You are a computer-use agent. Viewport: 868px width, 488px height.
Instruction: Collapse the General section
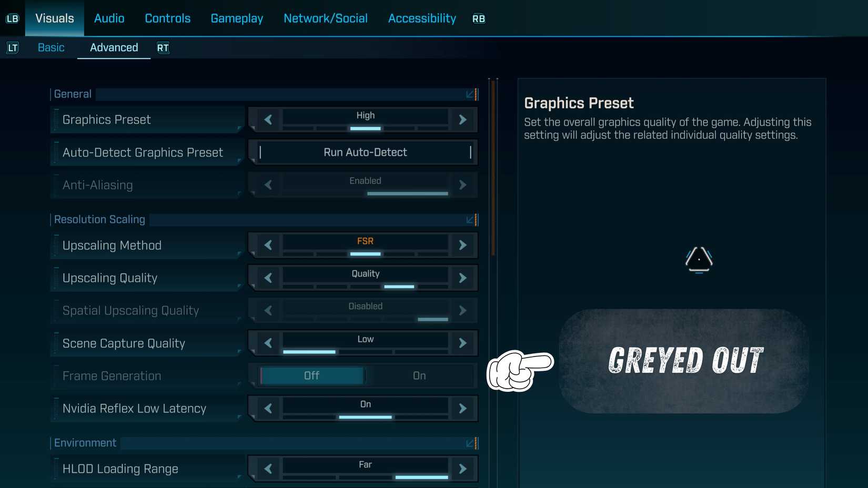coord(470,94)
